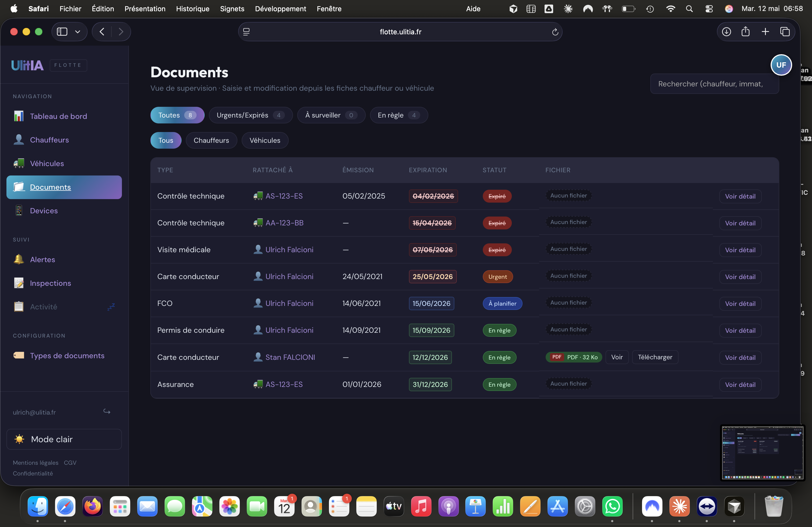The height and width of the screenshot is (527, 812).
Task: Select the À surveiller filter
Action: (331, 115)
